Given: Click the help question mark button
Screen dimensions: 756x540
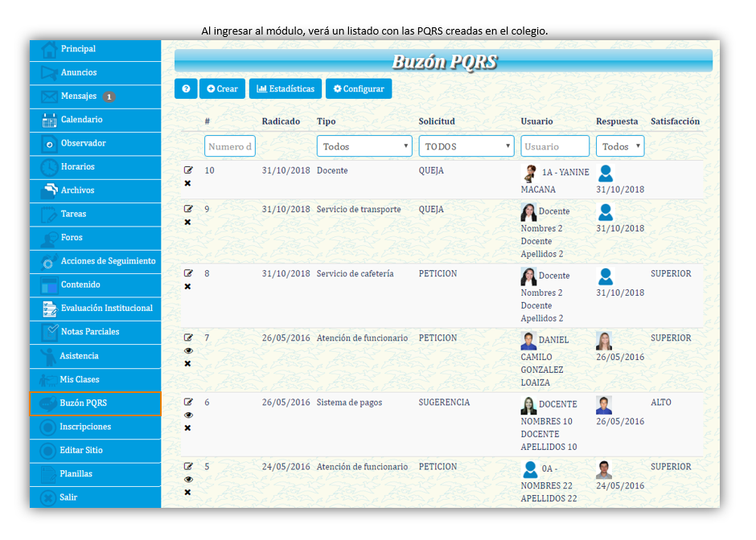Looking at the screenshot, I should pyautogui.click(x=186, y=88).
